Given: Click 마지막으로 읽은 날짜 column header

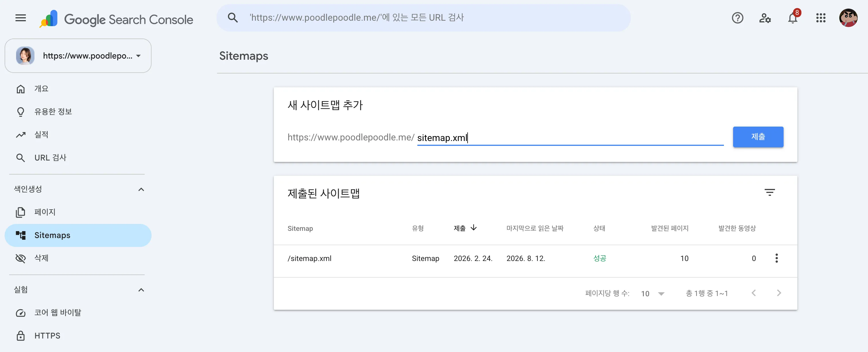Looking at the screenshot, I should click(x=535, y=228).
